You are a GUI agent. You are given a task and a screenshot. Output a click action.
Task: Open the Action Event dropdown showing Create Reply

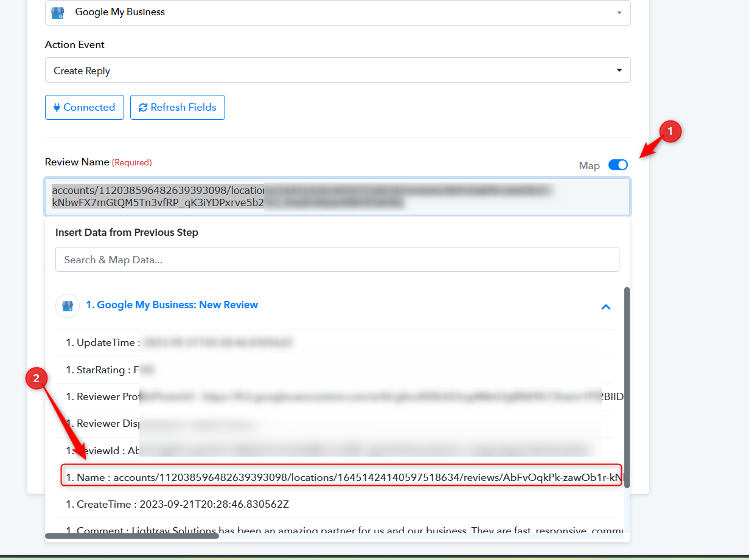coord(338,70)
